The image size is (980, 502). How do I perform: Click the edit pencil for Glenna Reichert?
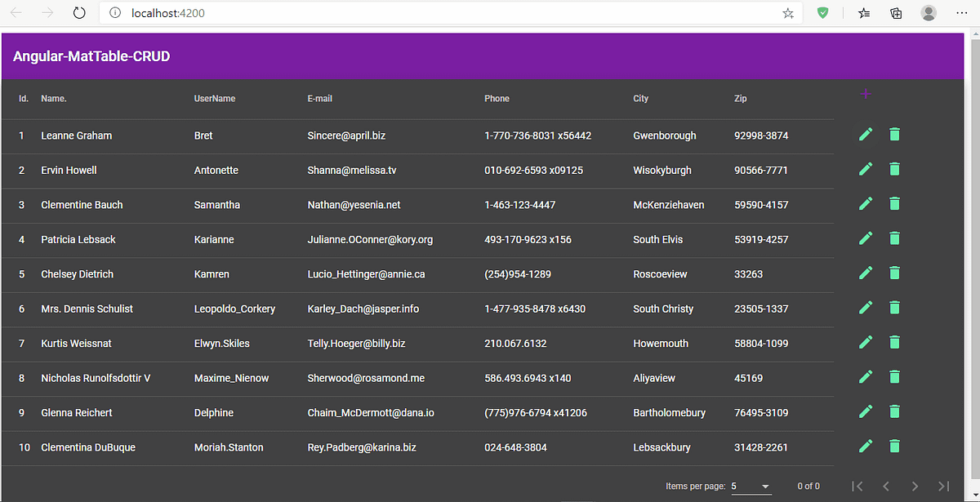pyautogui.click(x=866, y=411)
